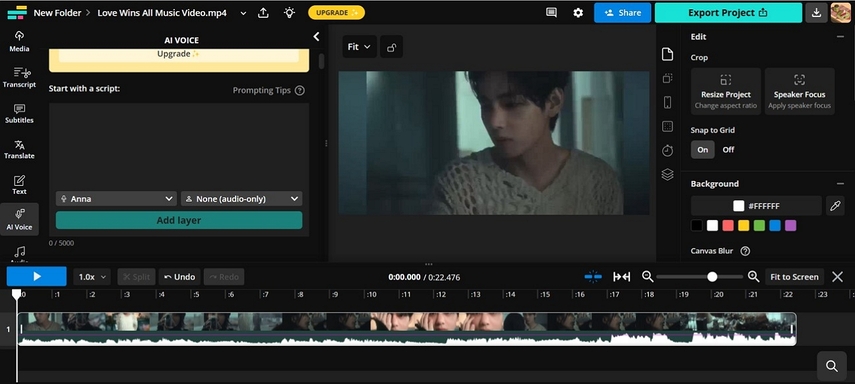The height and width of the screenshot is (384, 855).
Task: Select the purple background swatch
Action: [791, 225]
